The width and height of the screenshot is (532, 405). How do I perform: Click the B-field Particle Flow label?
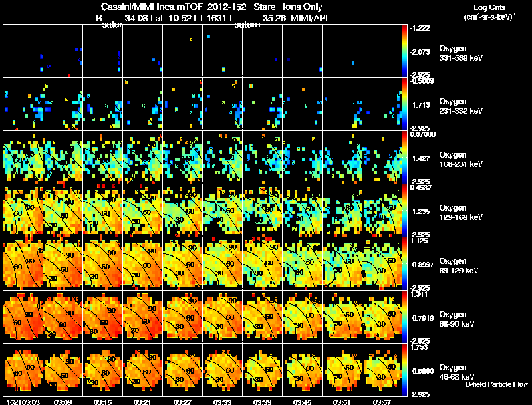[497, 384]
